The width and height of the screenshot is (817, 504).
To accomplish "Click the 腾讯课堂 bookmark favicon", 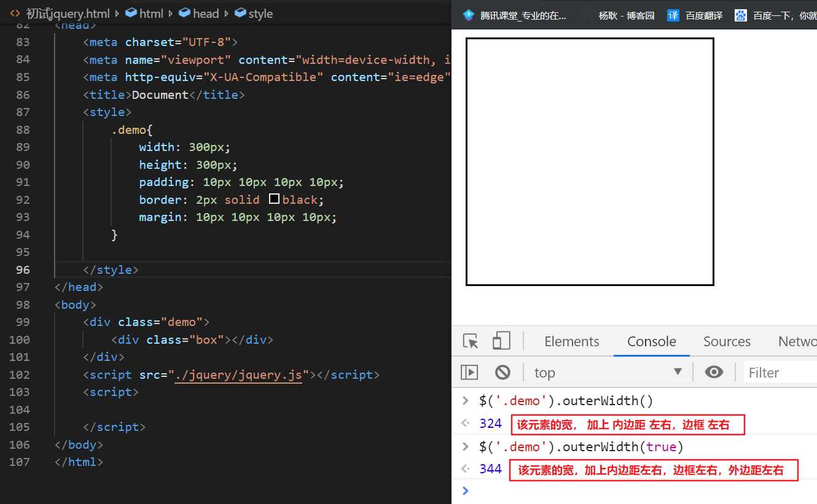I will click(469, 15).
